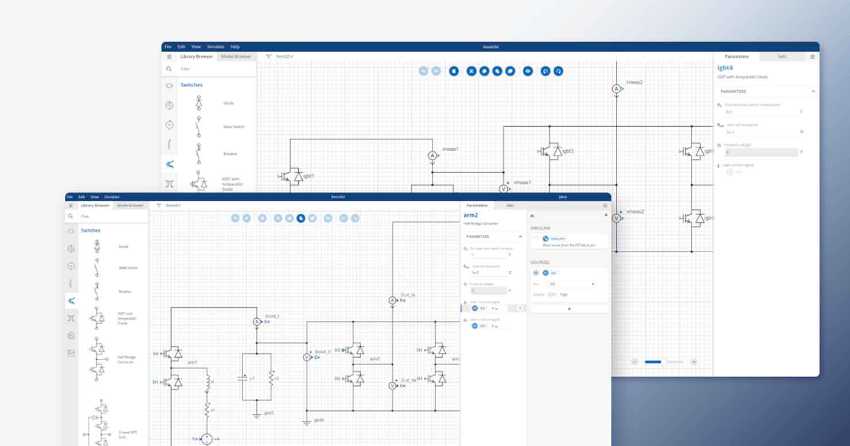Pick the Breaker switch symbol in front library
Image resolution: width=850 pixels, height=446 pixels.
97,291
